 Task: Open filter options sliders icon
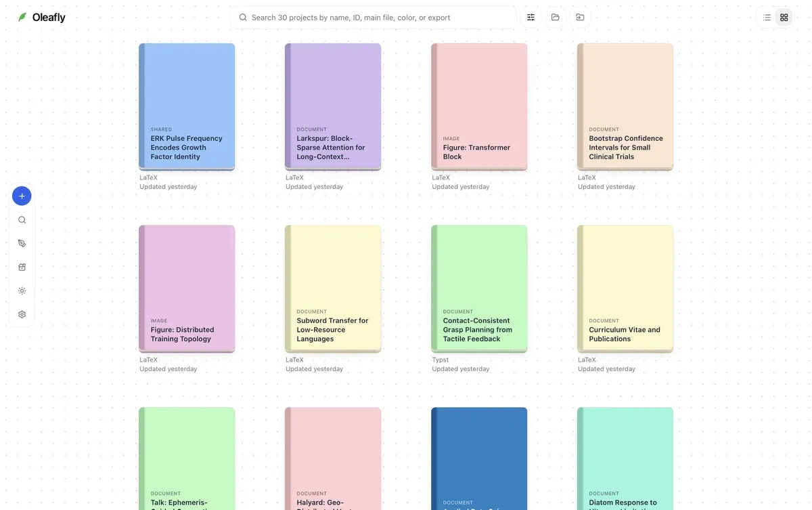pyautogui.click(x=531, y=18)
